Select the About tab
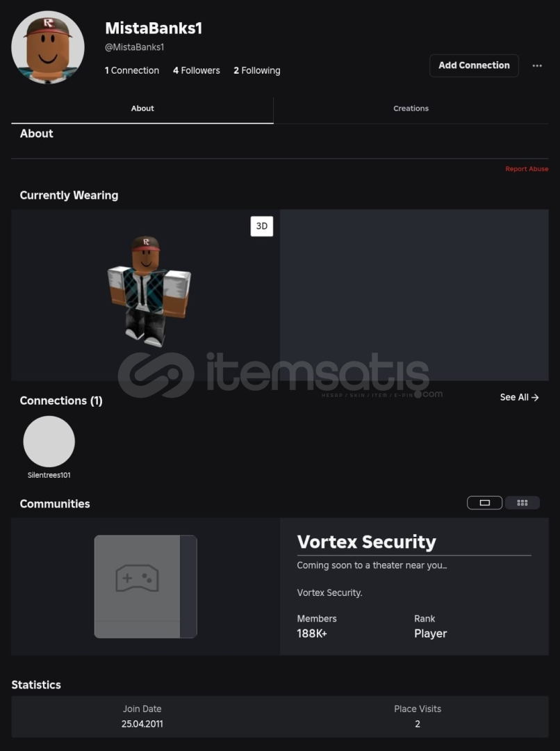Image resolution: width=560 pixels, height=751 pixels. 142,108
